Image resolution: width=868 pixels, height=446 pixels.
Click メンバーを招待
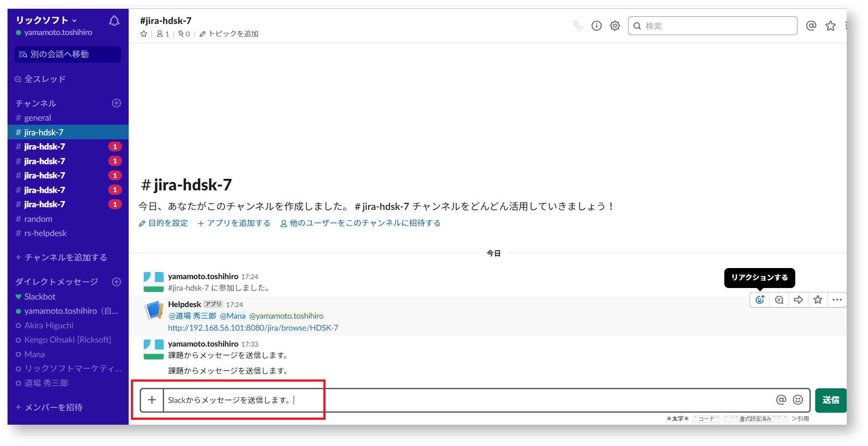[49, 407]
